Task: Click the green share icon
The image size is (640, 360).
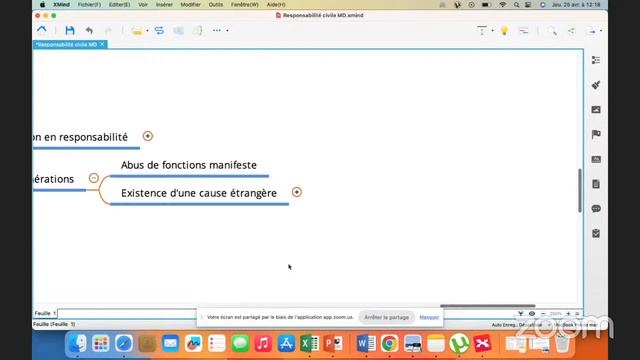Action: (571, 31)
